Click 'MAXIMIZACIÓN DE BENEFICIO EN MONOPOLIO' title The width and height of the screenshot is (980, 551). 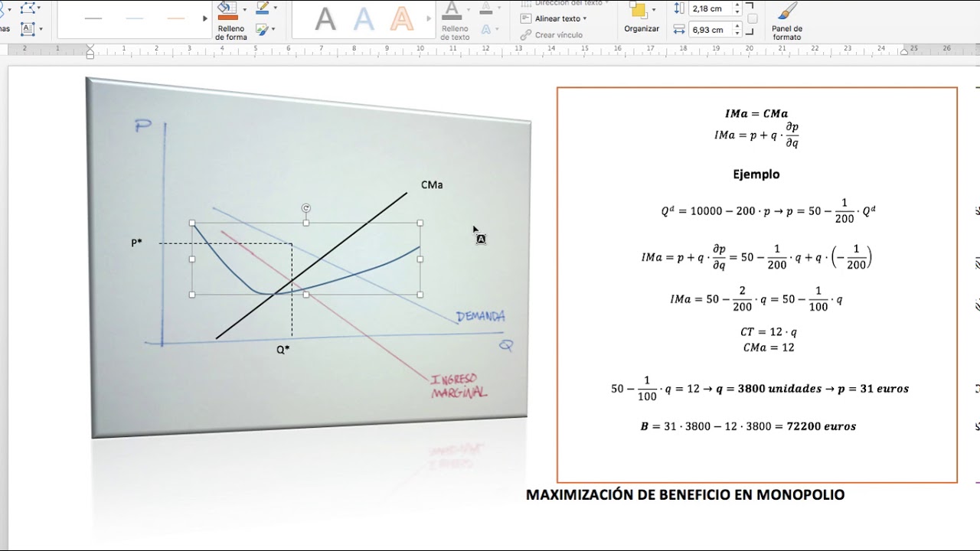pos(685,495)
